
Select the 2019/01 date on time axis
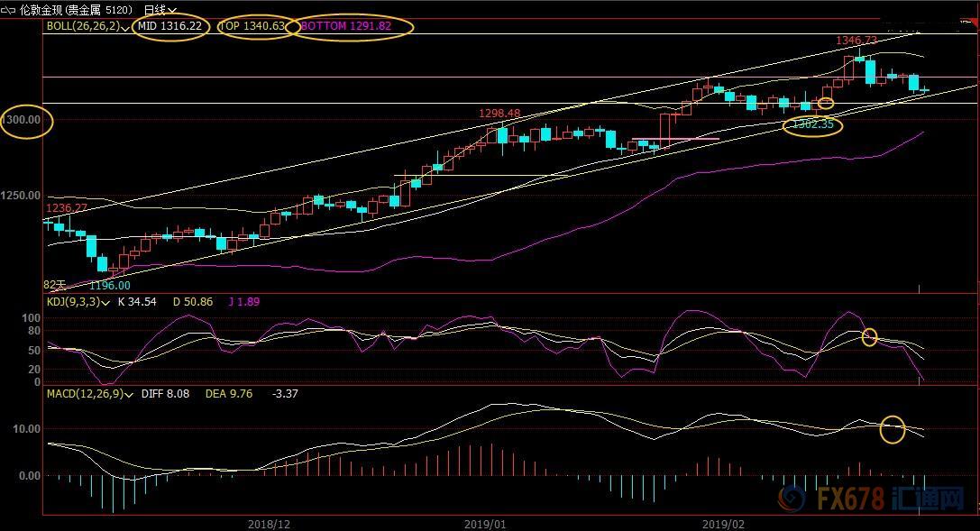[x=486, y=523]
